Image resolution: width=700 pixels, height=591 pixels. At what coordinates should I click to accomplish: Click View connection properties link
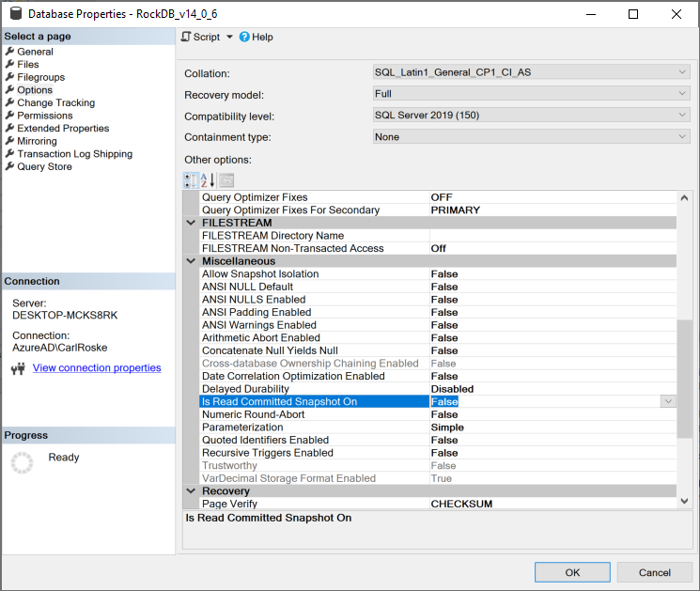(97, 367)
